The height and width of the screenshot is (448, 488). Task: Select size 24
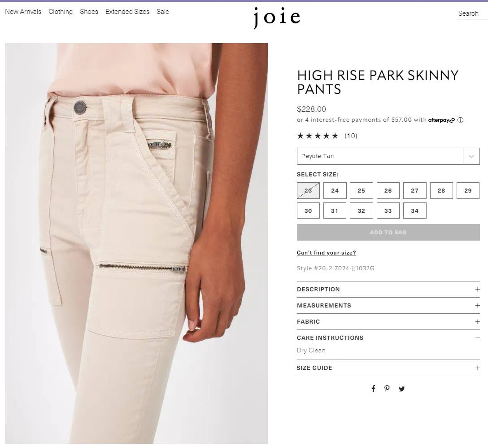335,191
